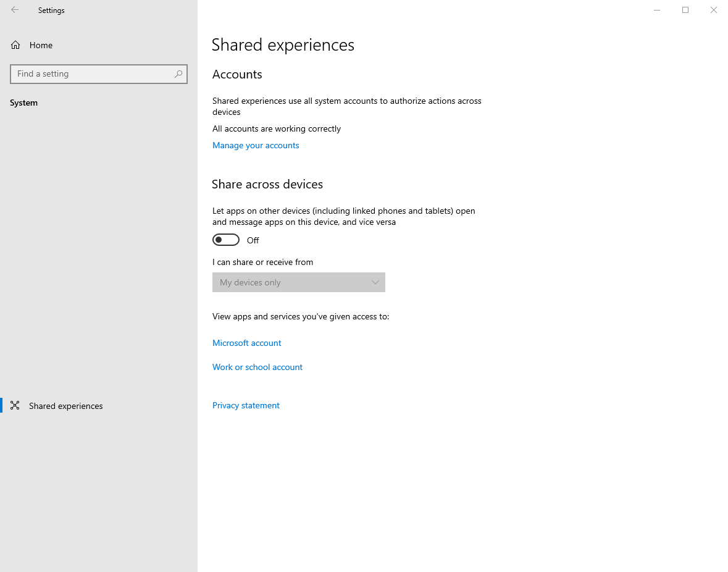The image size is (728, 572).
Task: Click the System category heading
Action: (24, 103)
